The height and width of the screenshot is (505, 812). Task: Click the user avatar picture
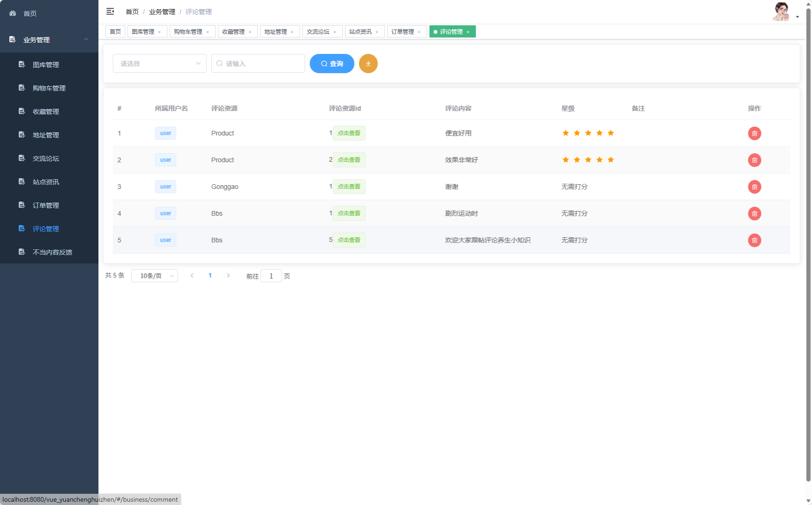coord(781,12)
